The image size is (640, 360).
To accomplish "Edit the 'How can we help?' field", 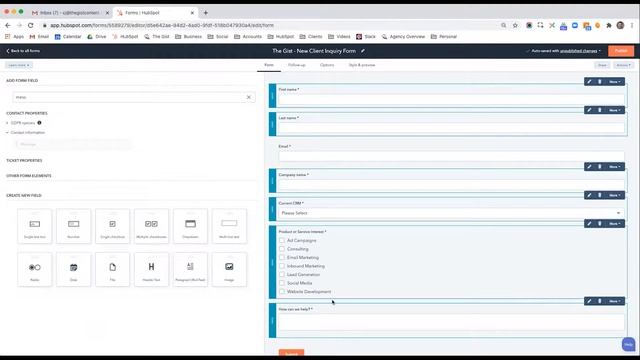I will [589, 301].
